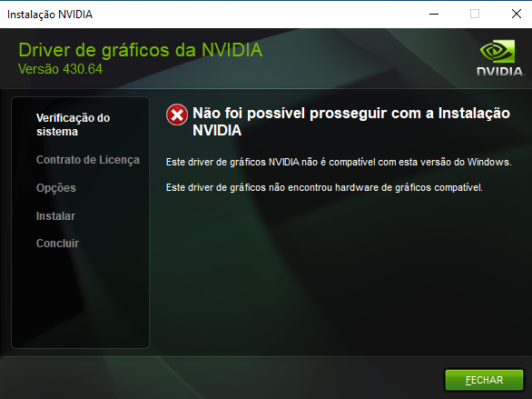
Task: Click the Windows version incompatibility message
Action: point(339,162)
